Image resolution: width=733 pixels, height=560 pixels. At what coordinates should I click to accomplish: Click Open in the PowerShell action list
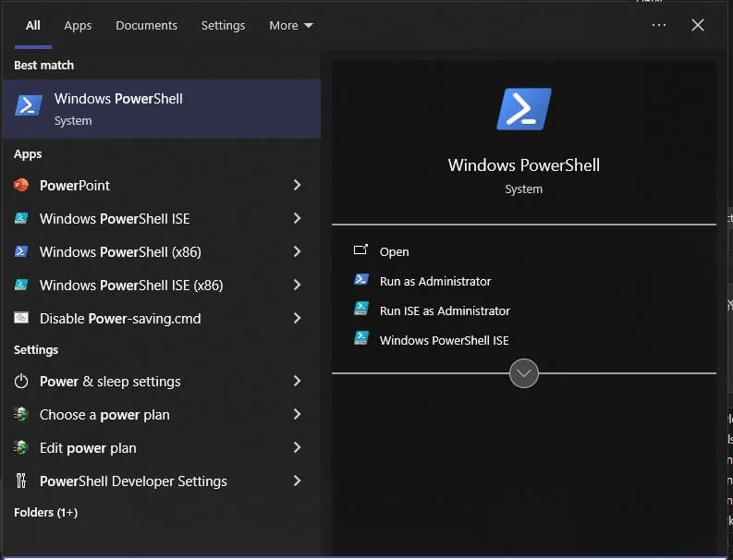(x=394, y=251)
